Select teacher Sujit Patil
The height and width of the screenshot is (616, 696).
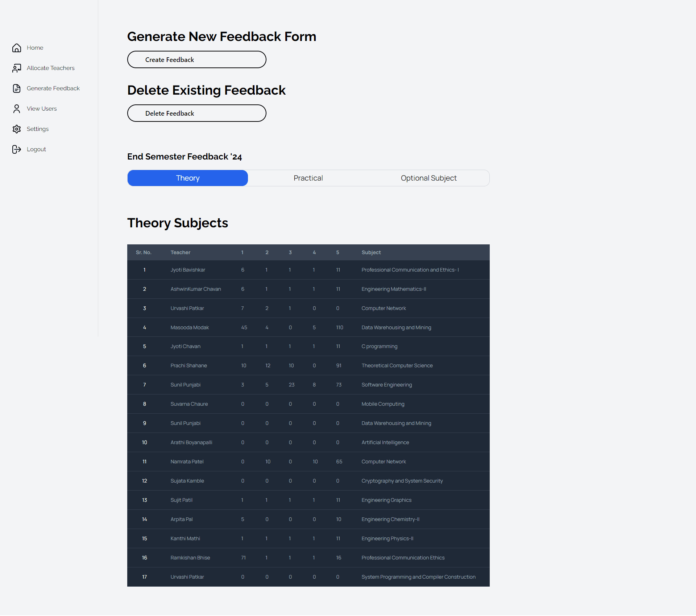[x=181, y=500]
